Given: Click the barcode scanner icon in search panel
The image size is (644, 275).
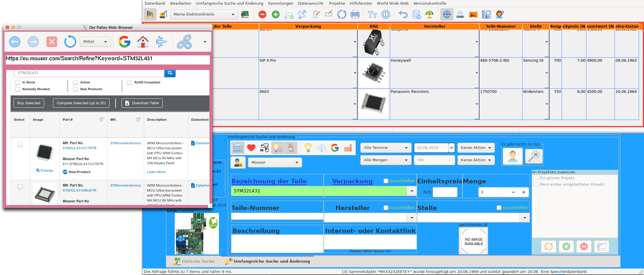Looking at the screenshot, I should click(264, 148).
